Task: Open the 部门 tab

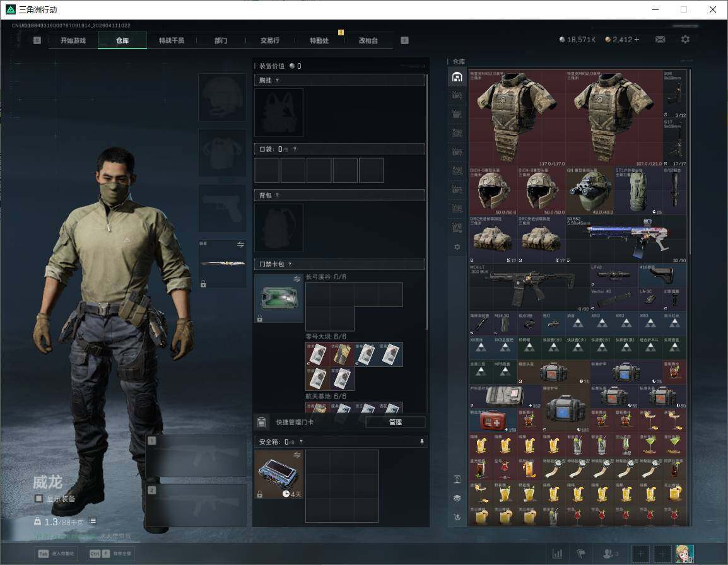Action: 221,40
